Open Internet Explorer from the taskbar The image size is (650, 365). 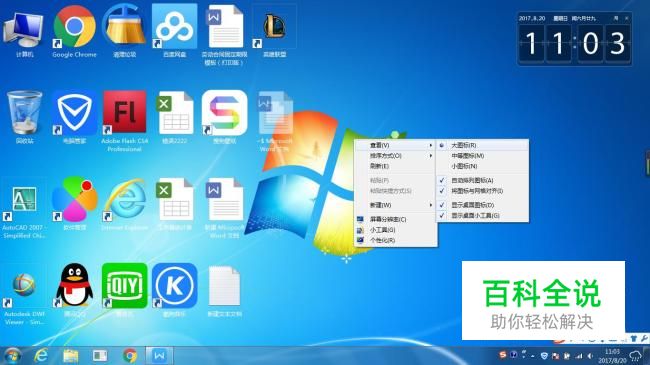click(41, 355)
